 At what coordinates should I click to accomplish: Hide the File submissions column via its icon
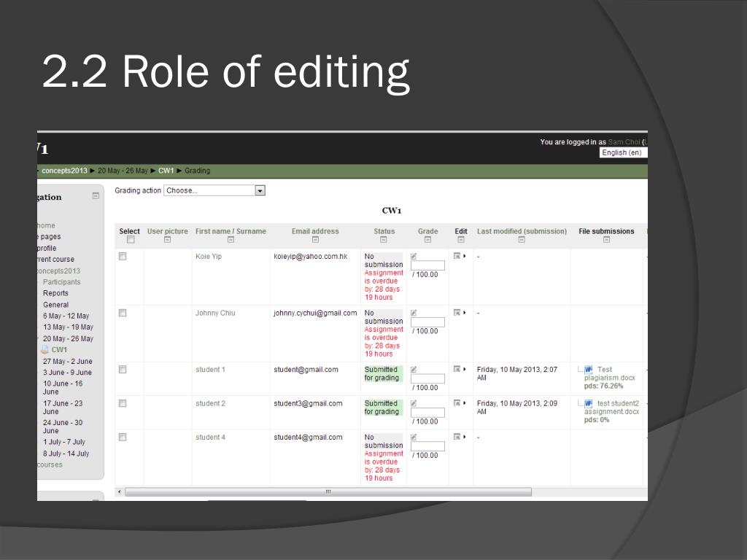606,240
